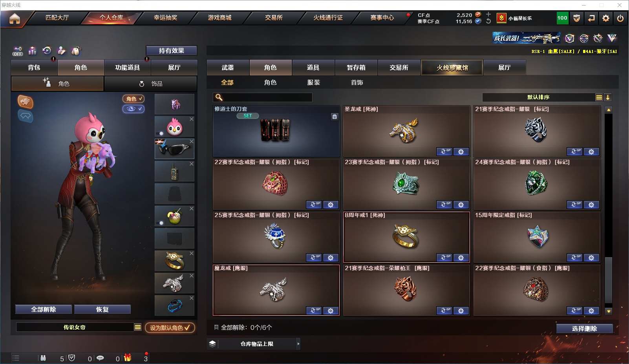Screen dimensions: 629x364
Task: Click the magnifier search icon
Action: 219,97
